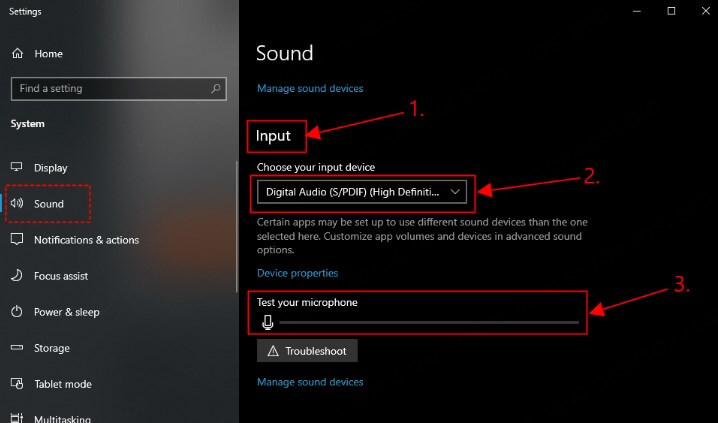This screenshot has height=423, width=718.
Task: Click the Display monitor icon
Action: coord(17,168)
